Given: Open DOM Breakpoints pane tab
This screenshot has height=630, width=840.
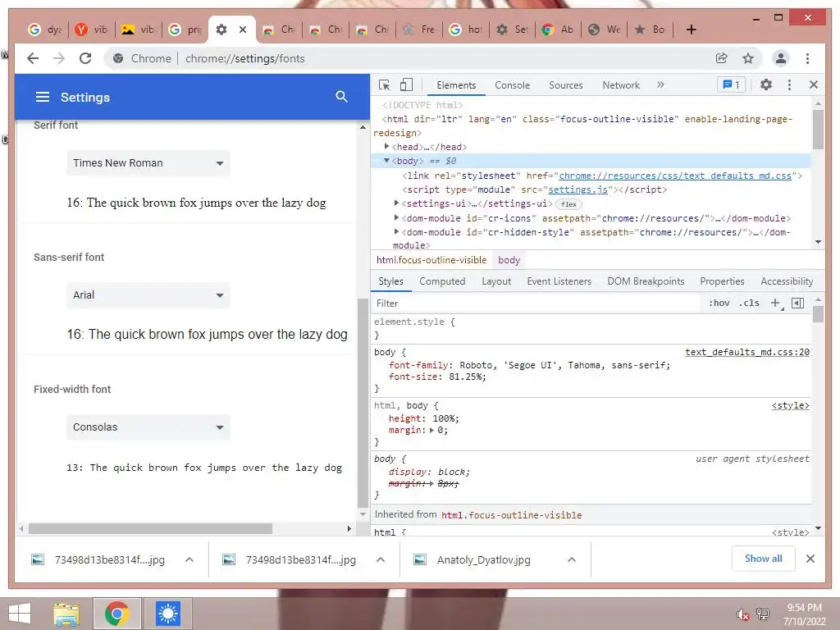Looking at the screenshot, I should pos(646,281).
